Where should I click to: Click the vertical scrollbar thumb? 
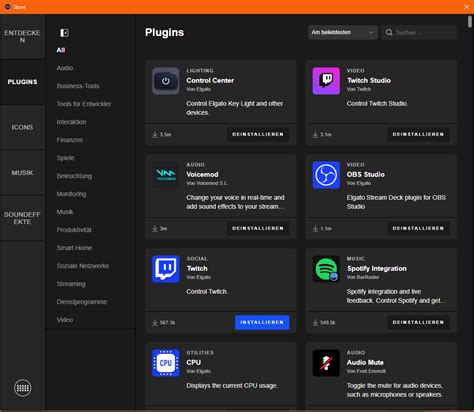tap(470, 22)
